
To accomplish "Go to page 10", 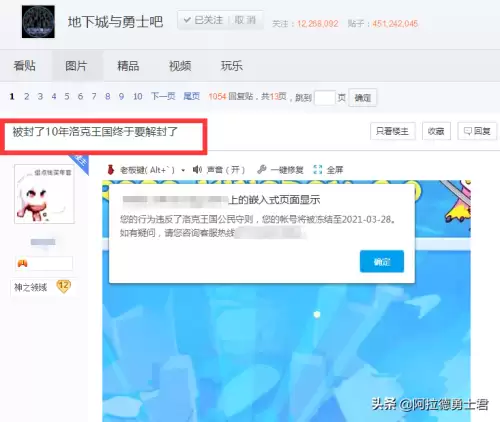I will coord(137,97).
